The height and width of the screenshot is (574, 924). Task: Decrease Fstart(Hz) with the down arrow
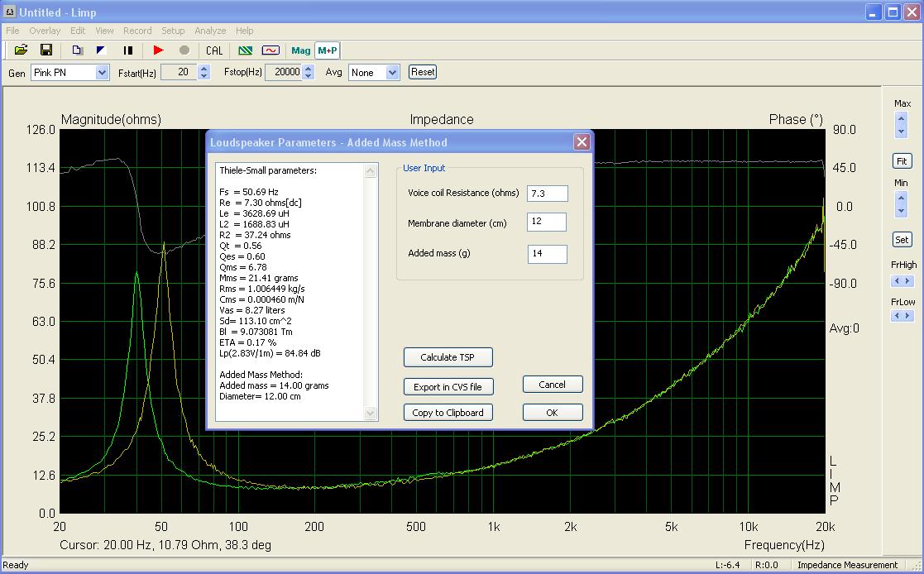[203, 76]
